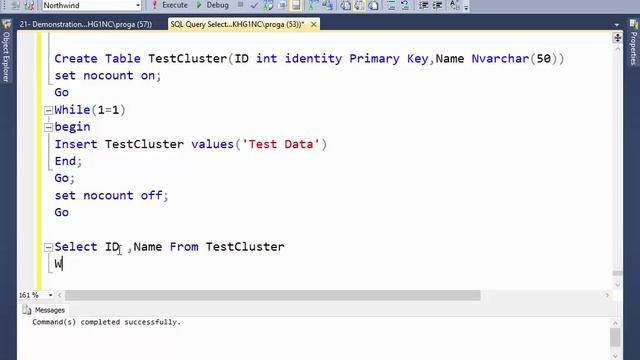640x360 pixels.
Task: Open toolbar overflow options arrow
Action: coord(466,7)
